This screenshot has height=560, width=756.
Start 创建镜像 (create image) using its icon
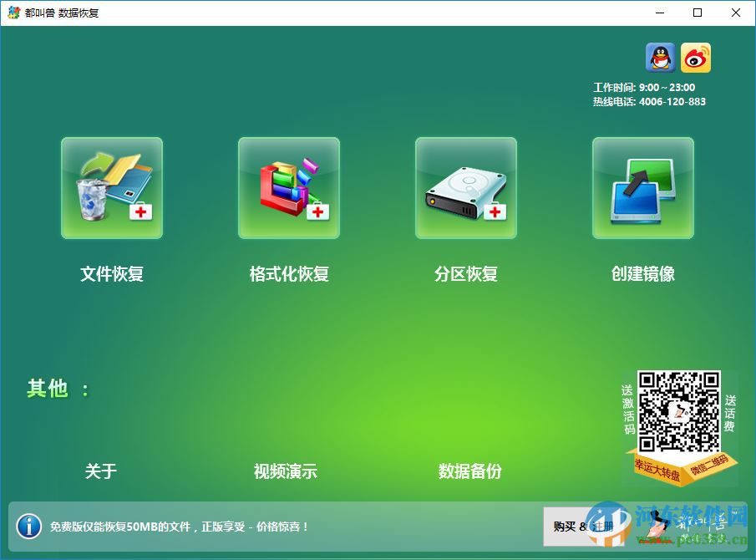click(642, 187)
